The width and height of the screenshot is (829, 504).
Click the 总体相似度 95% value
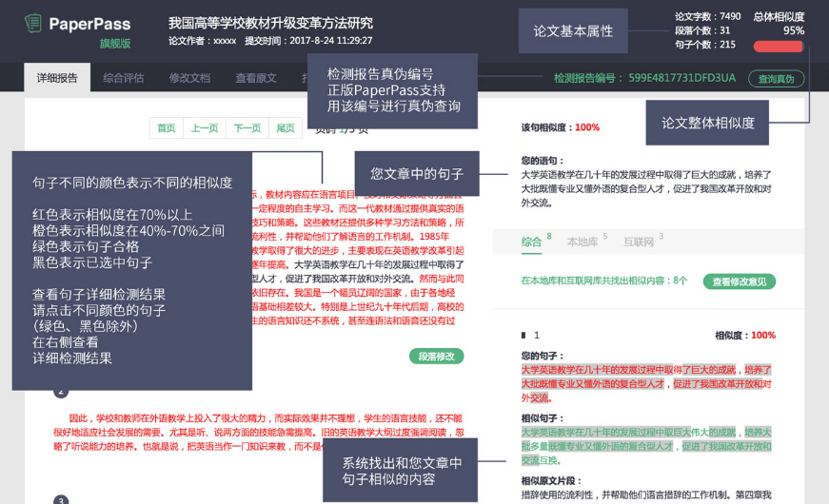click(793, 30)
